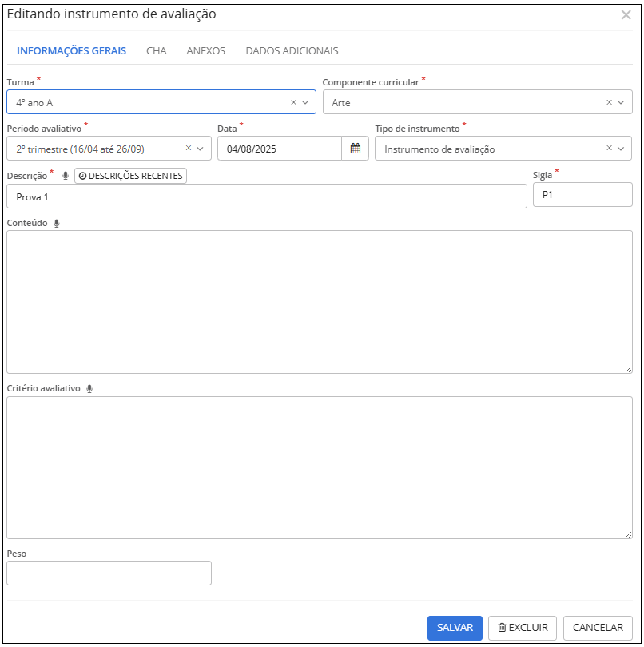Screen dimensions: 644x647
Task: Open DESCRIÇÕES RECENTES list
Action: pyautogui.click(x=130, y=176)
